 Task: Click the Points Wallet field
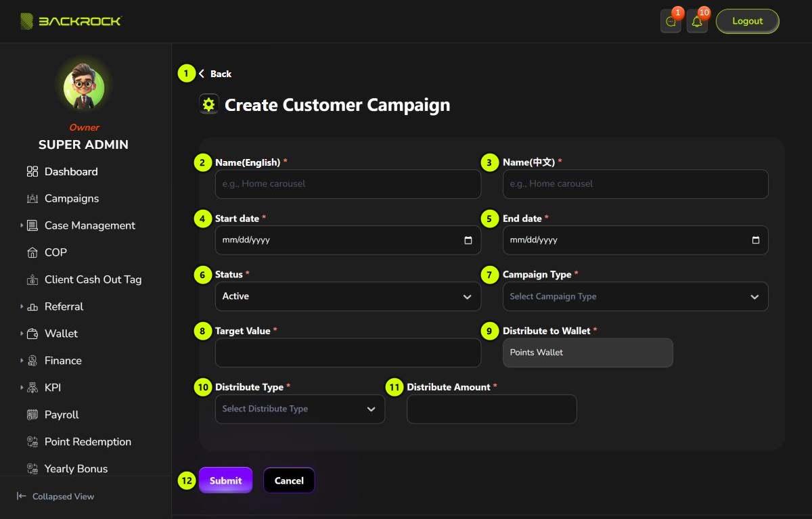(x=588, y=353)
